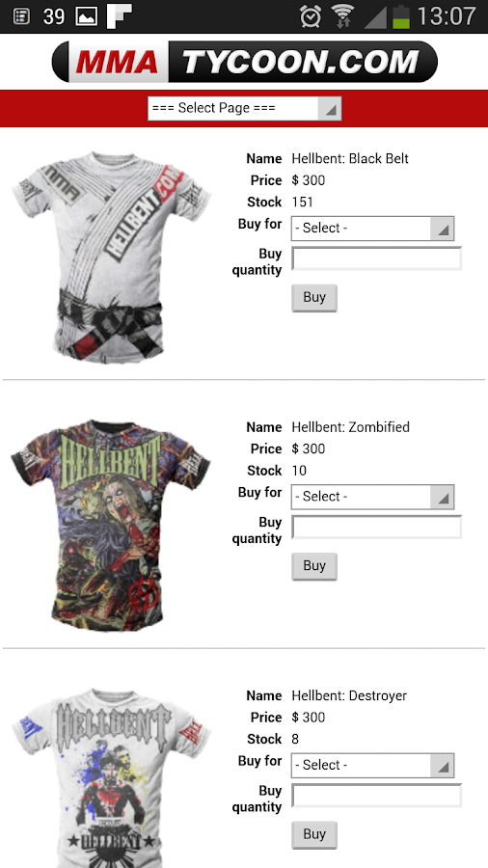488x868 pixels.
Task: Tap the picture notification icon
Action: 86,16
